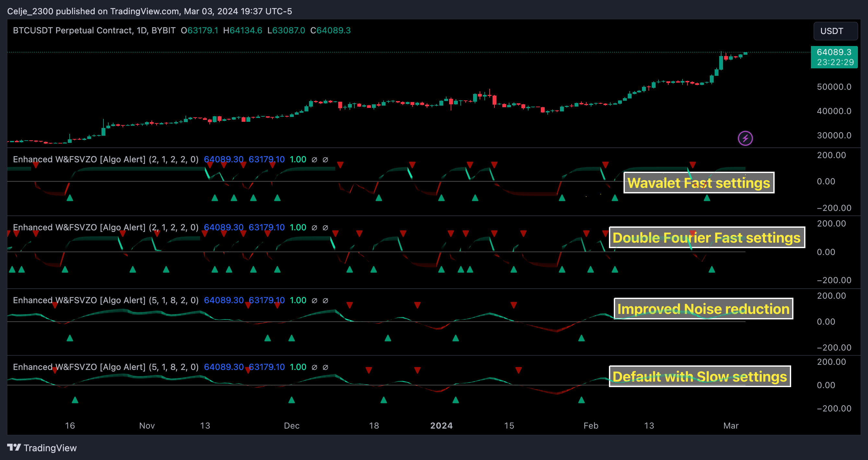Viewport: 868px width, 460px height.
Task: Click the close value C64089.3
Action: tap(330, 30)
